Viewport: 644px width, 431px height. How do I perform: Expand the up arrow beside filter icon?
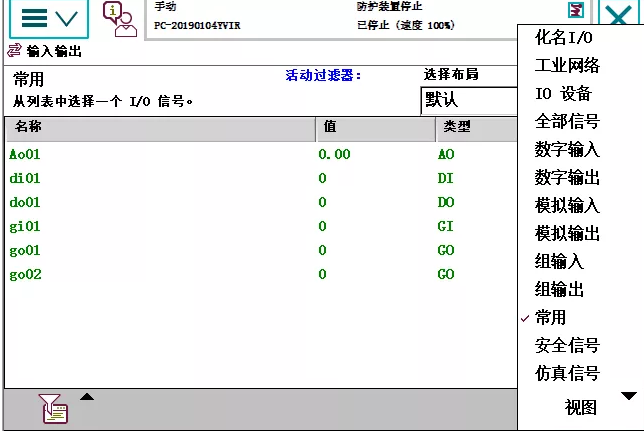(x=87, y=396)
